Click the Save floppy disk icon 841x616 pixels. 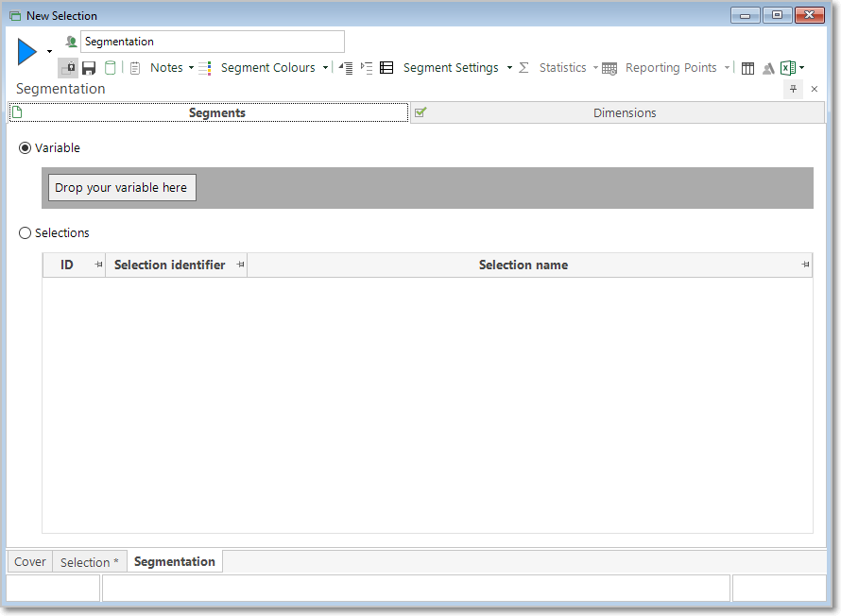(x=89, y=68)
